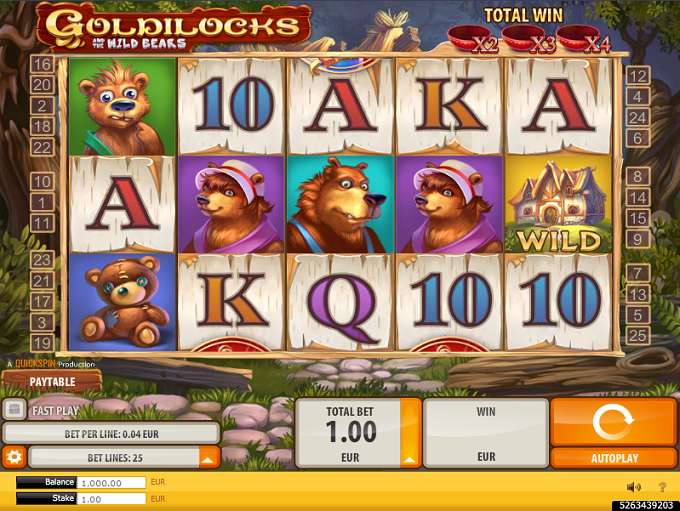Click the cottage WILD symbol

[x=559, y=205]
